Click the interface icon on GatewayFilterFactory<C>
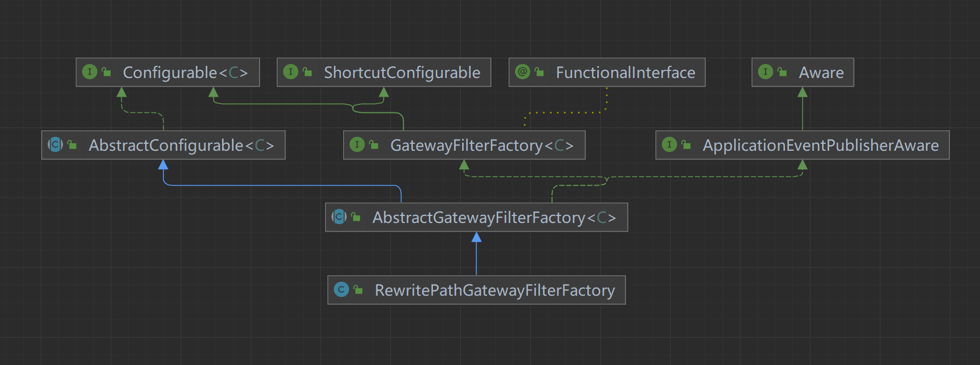The width and height of the screenshot is (980, 365). coord(357,144)
